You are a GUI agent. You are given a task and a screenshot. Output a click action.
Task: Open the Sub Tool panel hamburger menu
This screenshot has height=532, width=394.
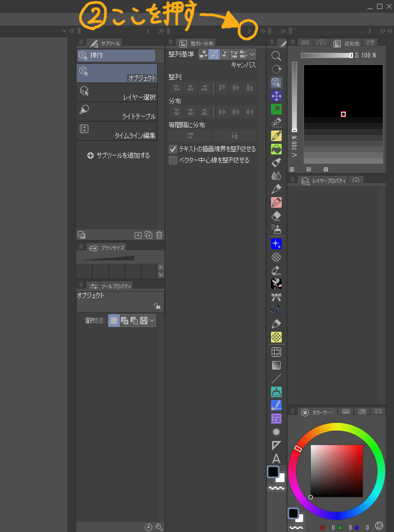click(81, 42)
